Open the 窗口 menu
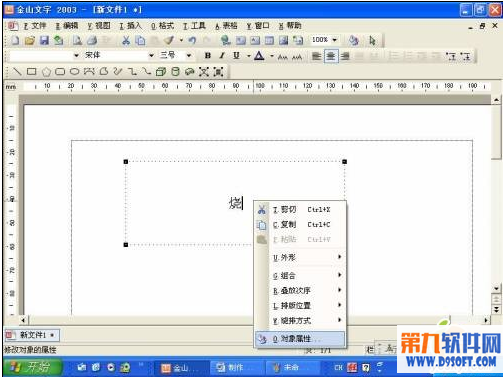Image resolution: width=503 pixels, height=377 pixels. click(258, 26)
